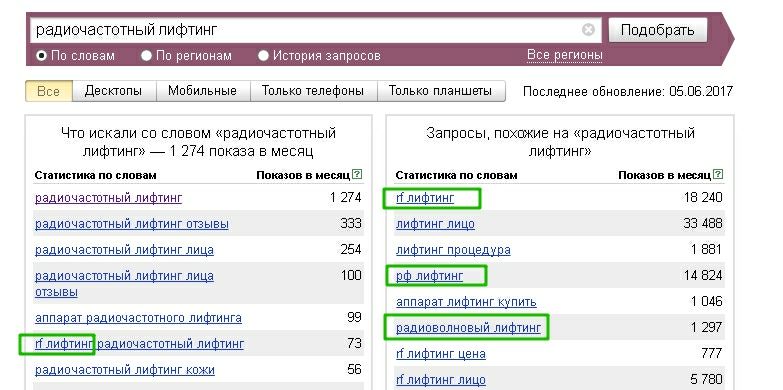The image size is (783, 390).
Task: Open the 'лифтинг лицо' link
Action: [x=435, y=224]
